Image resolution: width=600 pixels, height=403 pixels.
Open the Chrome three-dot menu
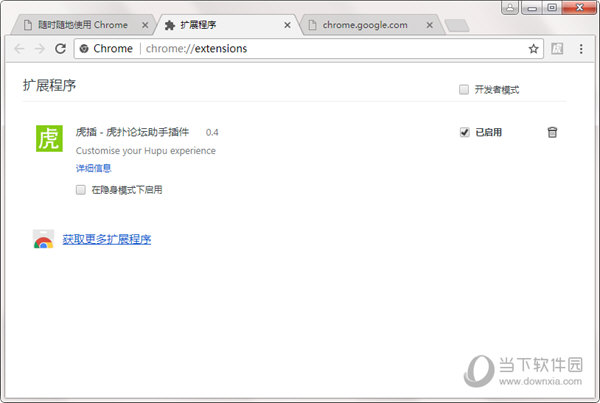pyautogui.click(x=581, y=49)
